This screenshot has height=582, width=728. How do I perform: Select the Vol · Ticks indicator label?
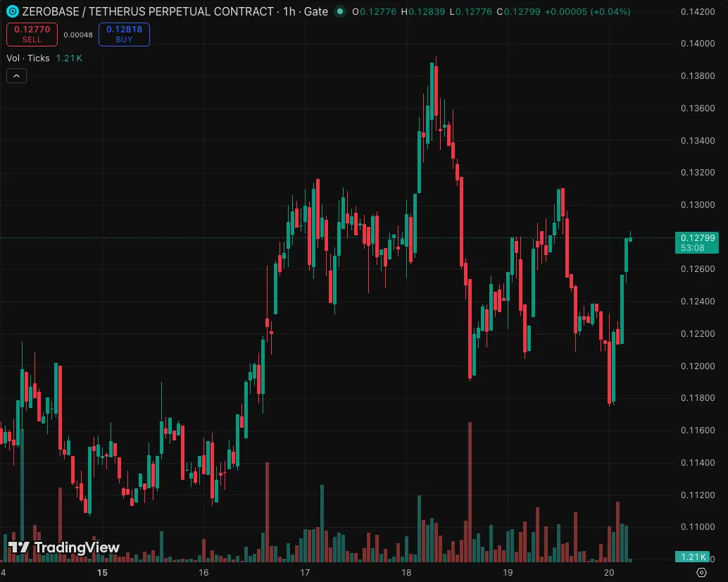pos(28,58)
